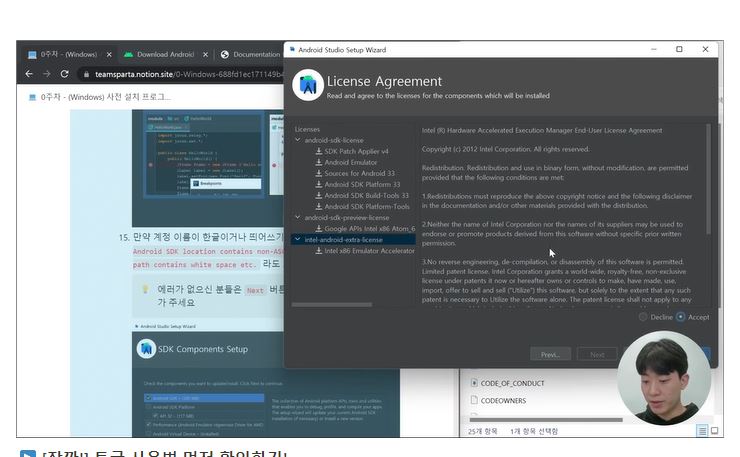Switch file explorer to large icons view
740x457 pixels.
point(714,431)
